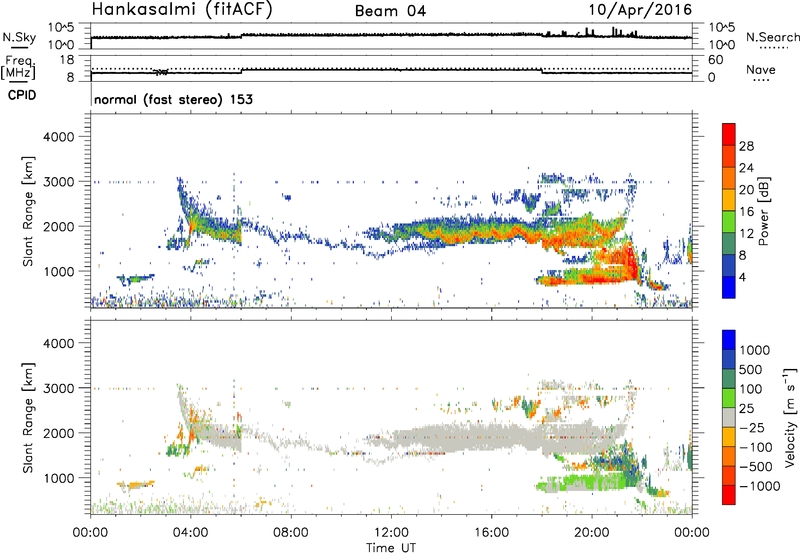The image size is (800, 554).
Task: Select the 'N.Search' legend label
Action: (x=772, y=37)
